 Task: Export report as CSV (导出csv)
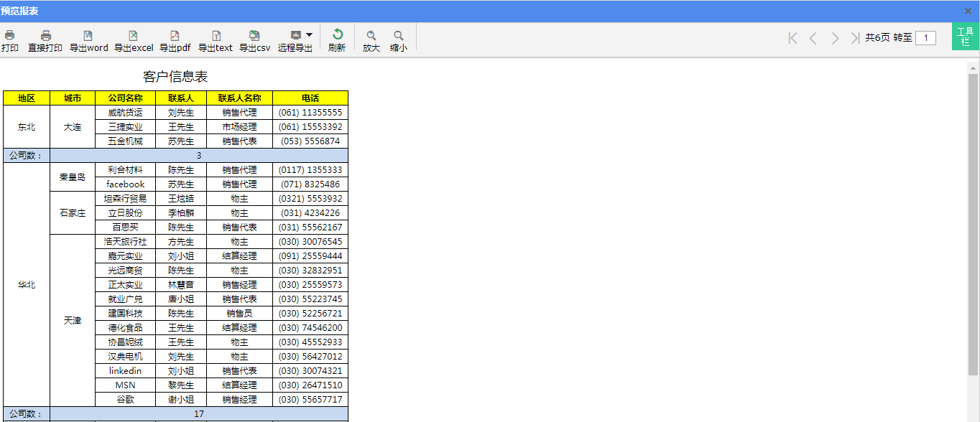(254, 36)
